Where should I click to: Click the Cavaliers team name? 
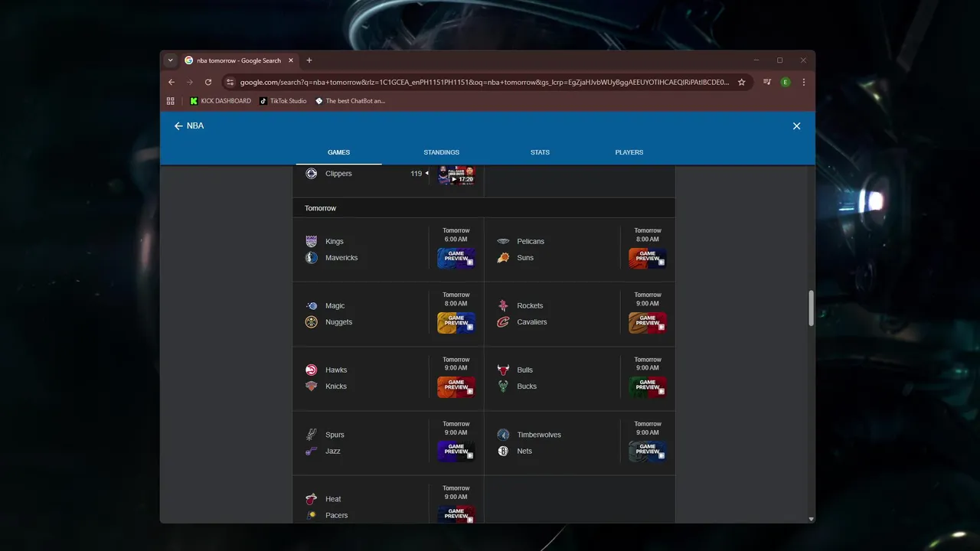point(532,322)
